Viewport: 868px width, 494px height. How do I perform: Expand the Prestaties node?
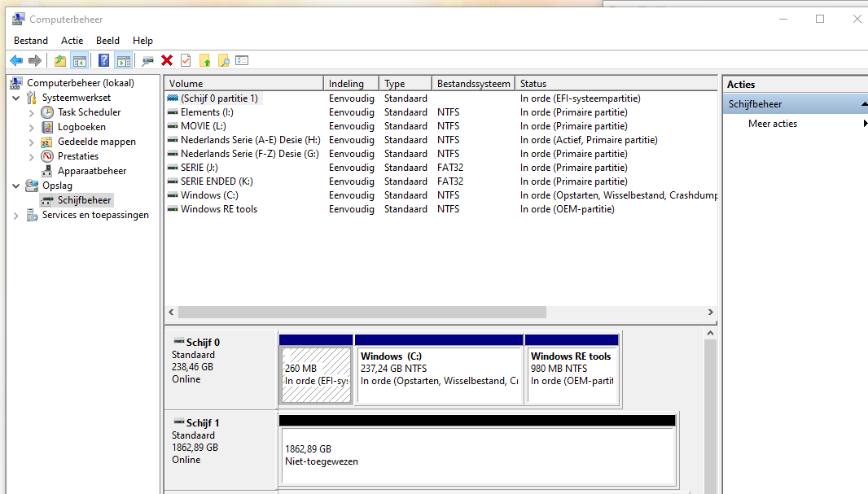point(32,156)
